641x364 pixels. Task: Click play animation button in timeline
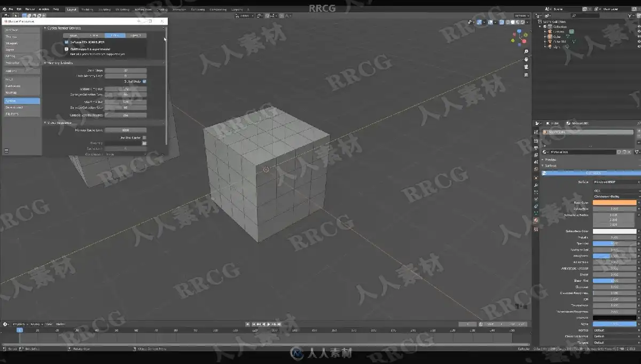(x=269, y=324)
